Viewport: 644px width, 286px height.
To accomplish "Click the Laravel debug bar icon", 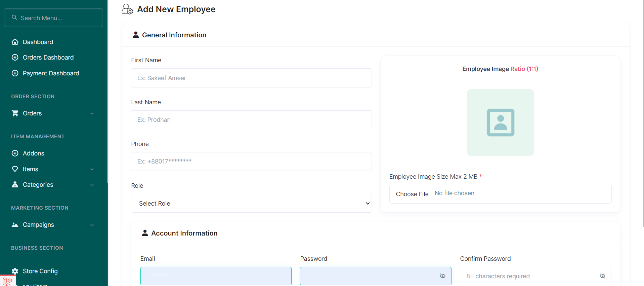I will point(7,281).
